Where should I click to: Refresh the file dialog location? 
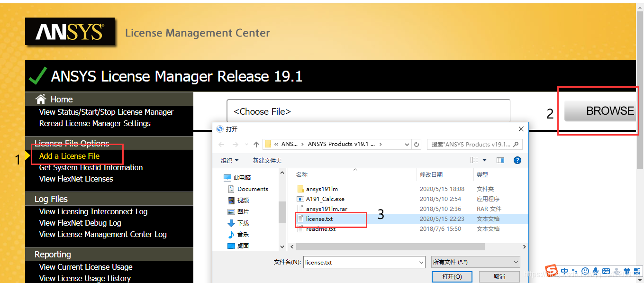click(417, 144)
